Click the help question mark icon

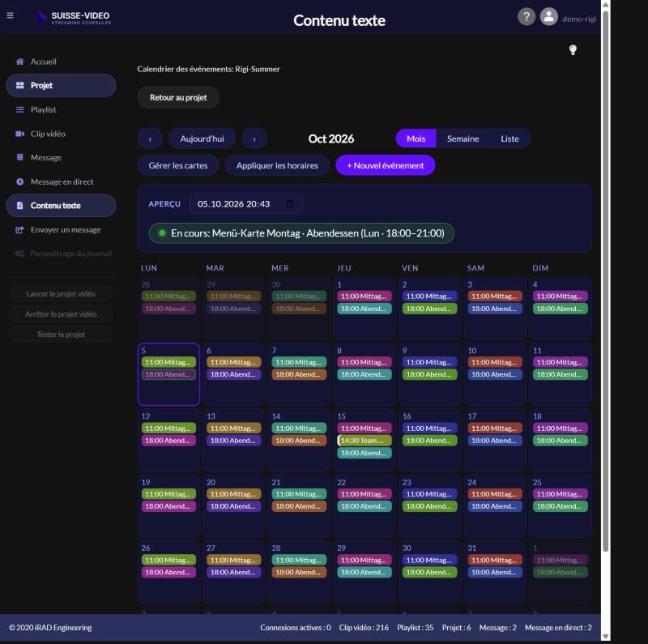tap(526, 17)
